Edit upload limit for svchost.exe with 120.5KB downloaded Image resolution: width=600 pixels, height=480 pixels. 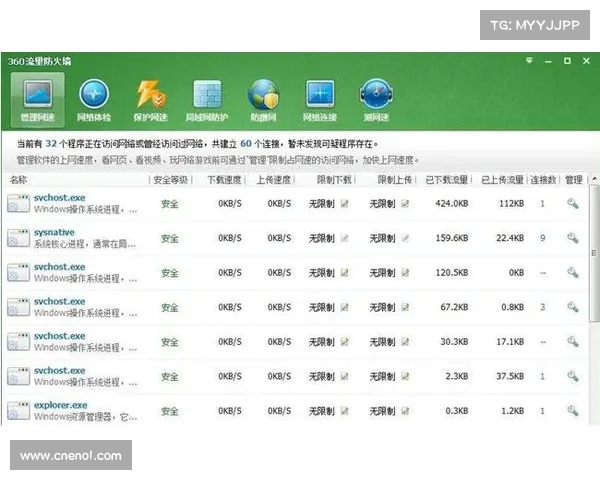pos(405,273)
